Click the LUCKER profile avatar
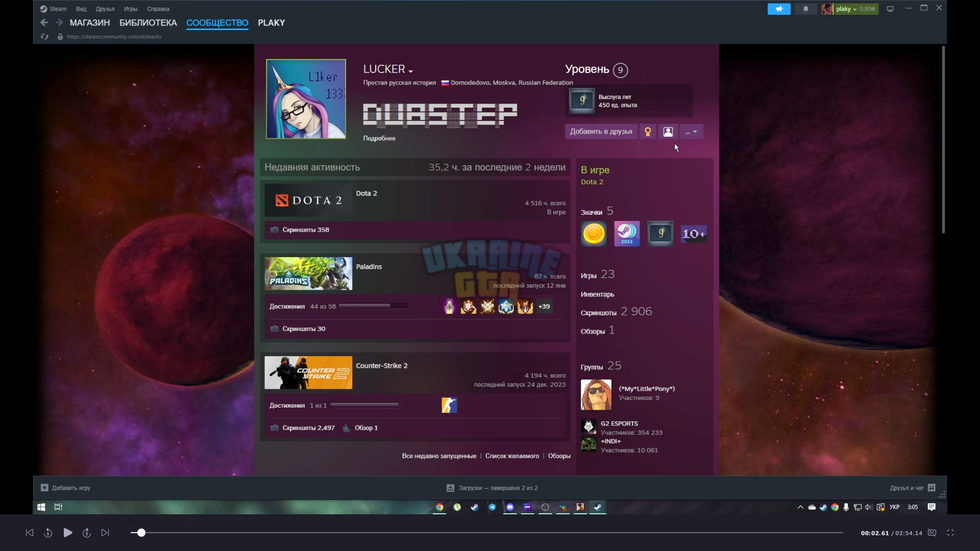 [x=306, y=99]
